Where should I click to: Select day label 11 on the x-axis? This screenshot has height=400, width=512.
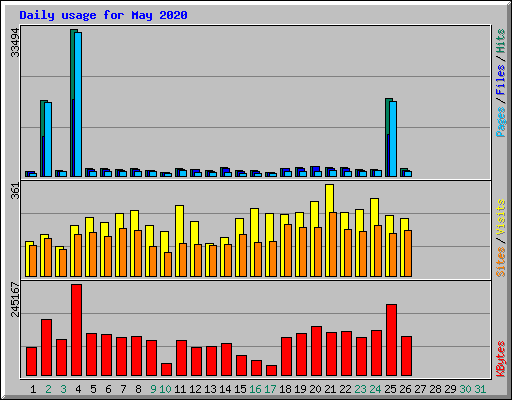[180, 389]
